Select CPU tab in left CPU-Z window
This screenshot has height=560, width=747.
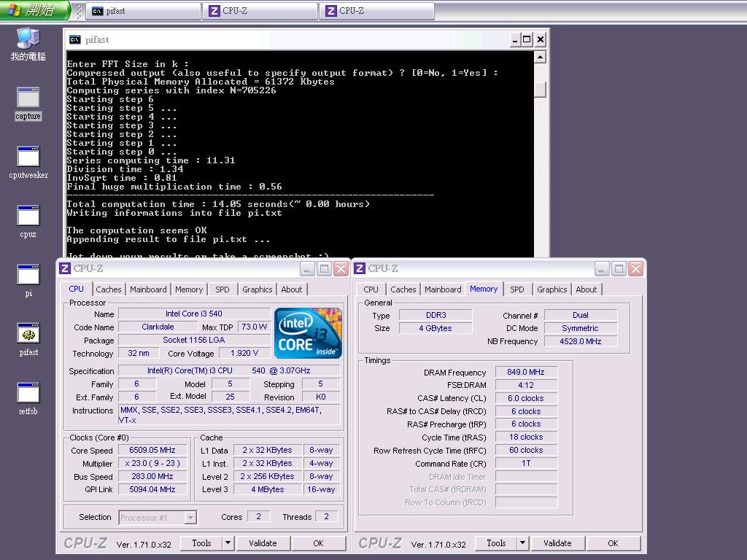[76, 289]
